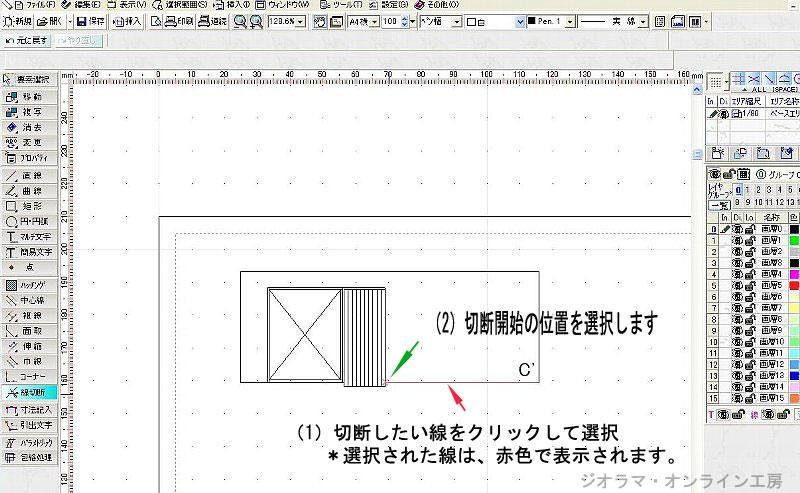This screenshot has height=493, width=800.
Task: Select the 円・円弧 circle tool
Action: (30, 221)
